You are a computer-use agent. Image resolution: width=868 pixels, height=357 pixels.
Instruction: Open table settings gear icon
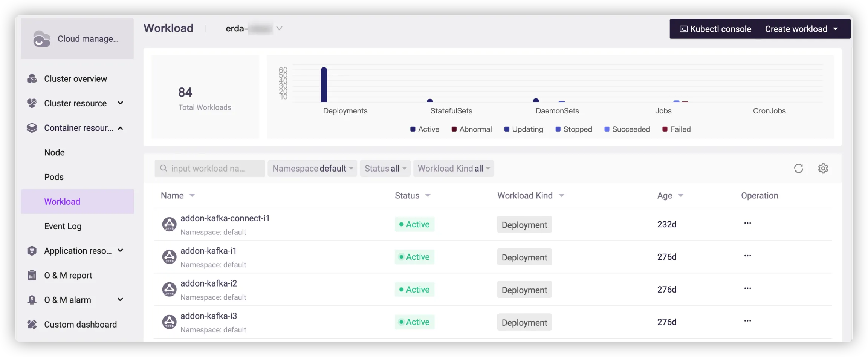coord(823,168)
